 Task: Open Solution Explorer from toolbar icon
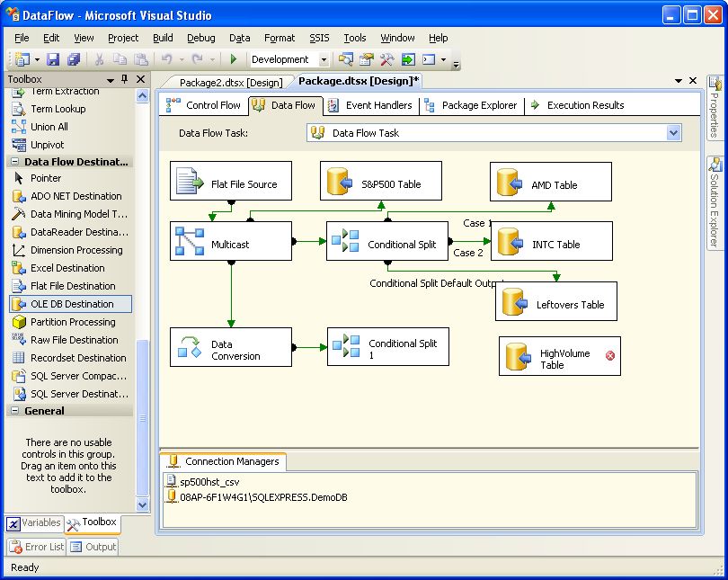point(345,59)
